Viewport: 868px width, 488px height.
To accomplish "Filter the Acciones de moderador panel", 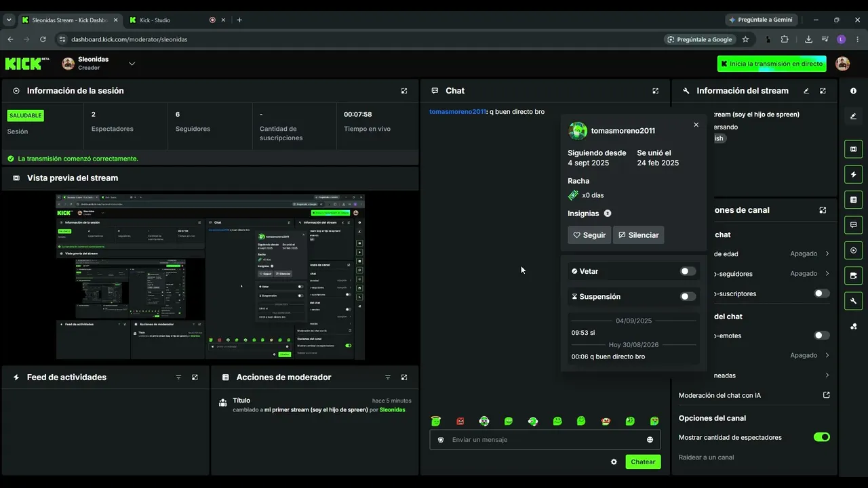I will pyautogui.click(x=388, y=378).
